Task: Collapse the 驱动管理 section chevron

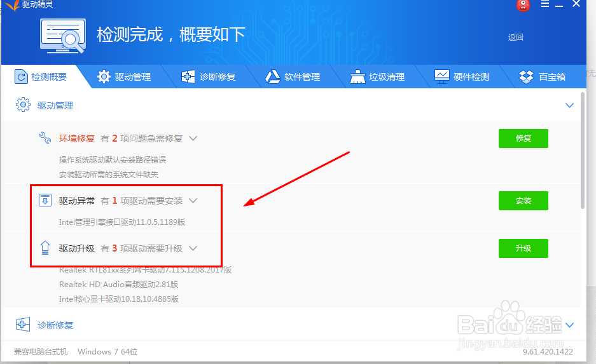Action: 569,105
